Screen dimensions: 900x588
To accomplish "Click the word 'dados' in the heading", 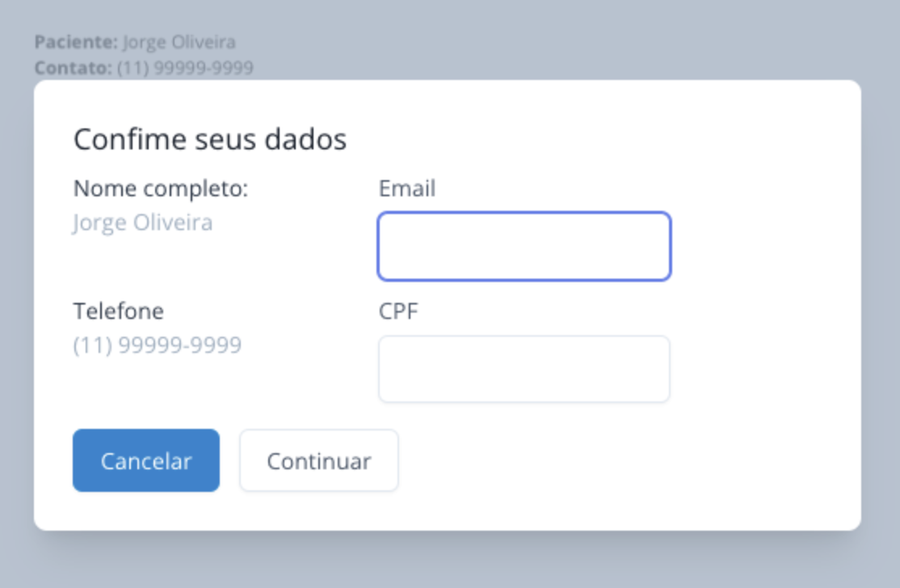I will coord(313,140).
